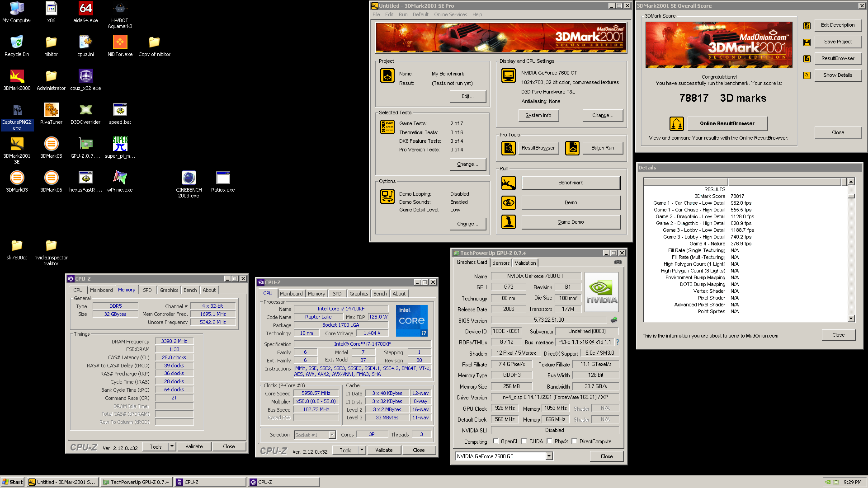Click the ResultBrowser magnifier icon in Pro Tools
Screen dimensions: 868x488
click(x=509, y=148)
